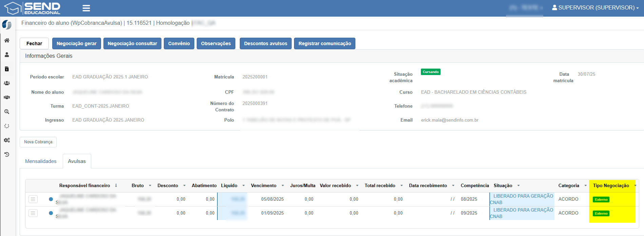The image size is (644, 236).
Task: Switch to the Mensalidades tab
Action: (41, 161)
